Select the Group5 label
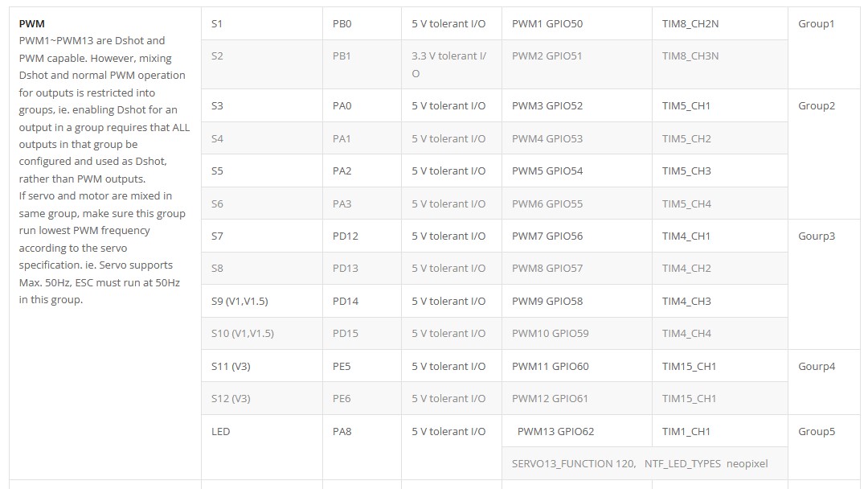Image resolution: width=868 pixels, height=489 pixels. pyautogui.click(x=816, y=431)
